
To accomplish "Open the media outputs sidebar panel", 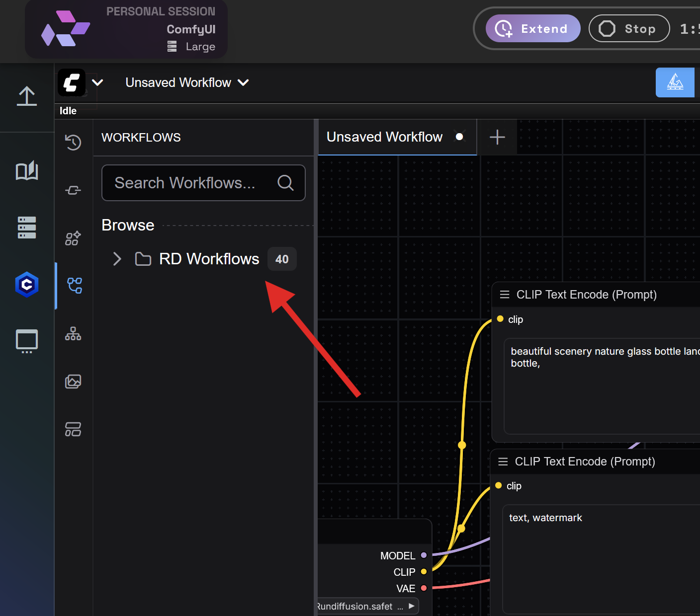I will click(73, 382).
